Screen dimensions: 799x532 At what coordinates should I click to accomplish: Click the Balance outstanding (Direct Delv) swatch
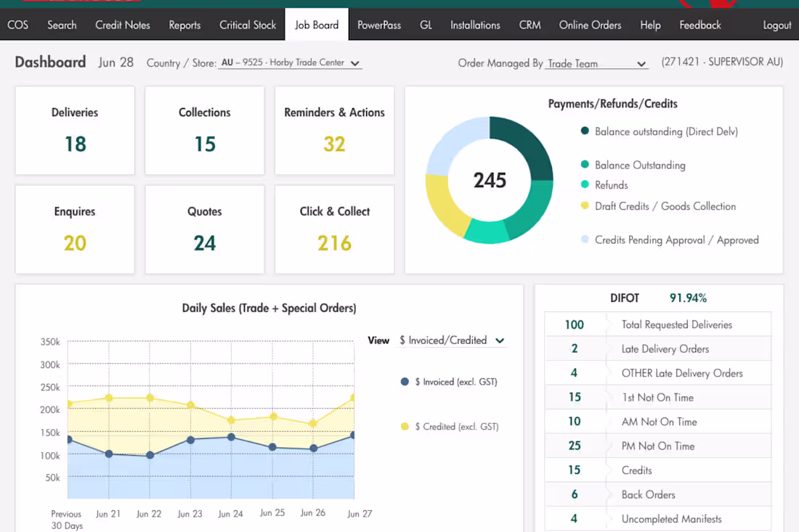[x=585, y=131]
